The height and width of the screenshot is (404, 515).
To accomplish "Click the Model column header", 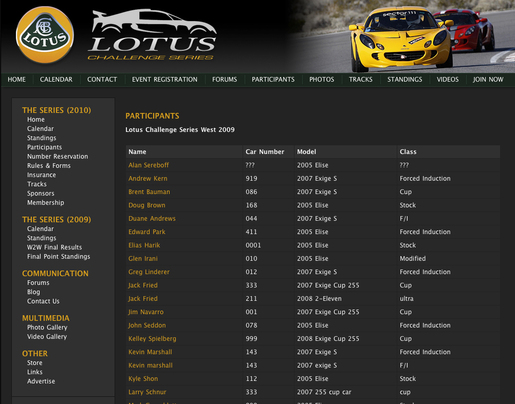I will coord(307,152).
